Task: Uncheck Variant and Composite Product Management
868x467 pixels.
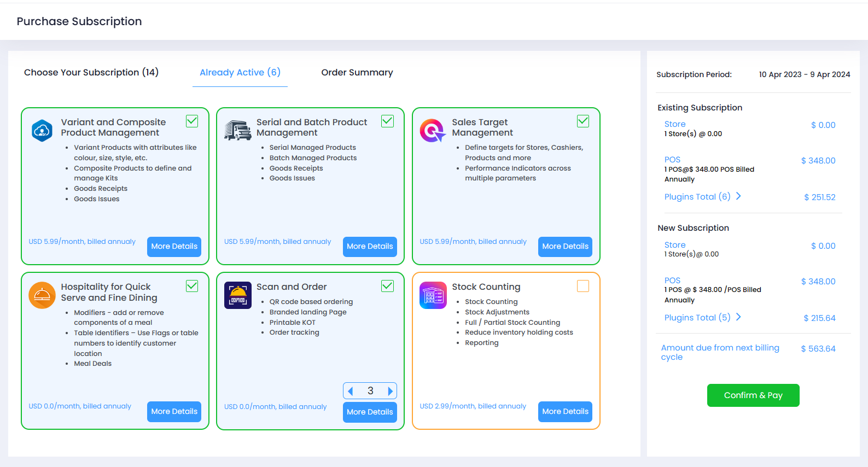Action: point(192,121)
